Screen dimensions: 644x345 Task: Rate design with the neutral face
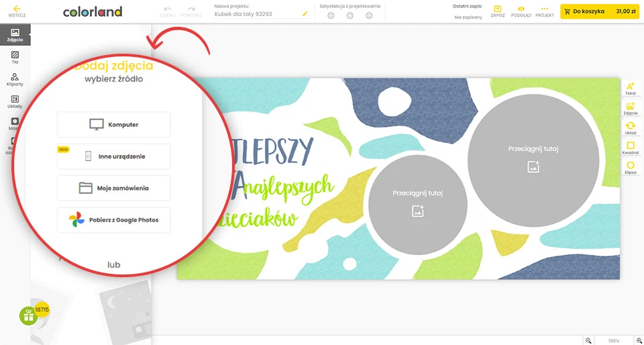point(350,15)
